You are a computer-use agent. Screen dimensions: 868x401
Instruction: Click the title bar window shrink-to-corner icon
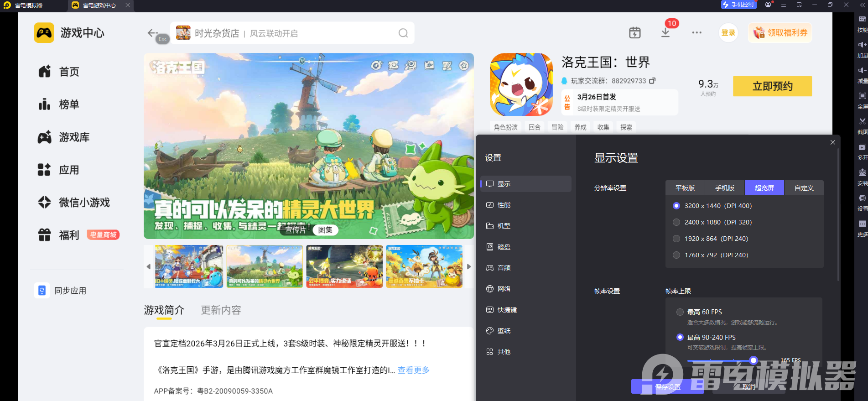799,5
